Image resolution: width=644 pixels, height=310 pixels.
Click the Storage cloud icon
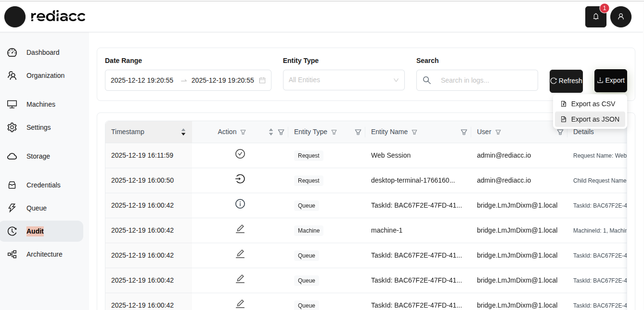pyautogui.click(x=12, y=156)
